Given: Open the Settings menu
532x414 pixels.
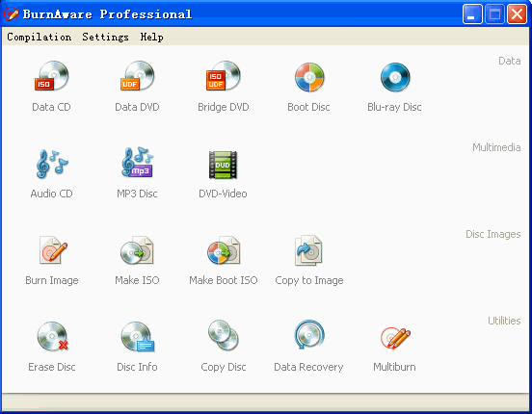Looking at the screenshot, I should coord(105,37).
